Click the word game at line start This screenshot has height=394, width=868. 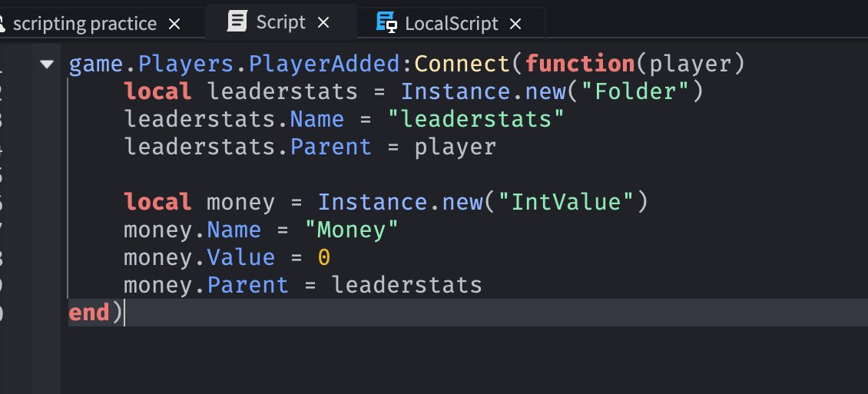coord(96,65)
